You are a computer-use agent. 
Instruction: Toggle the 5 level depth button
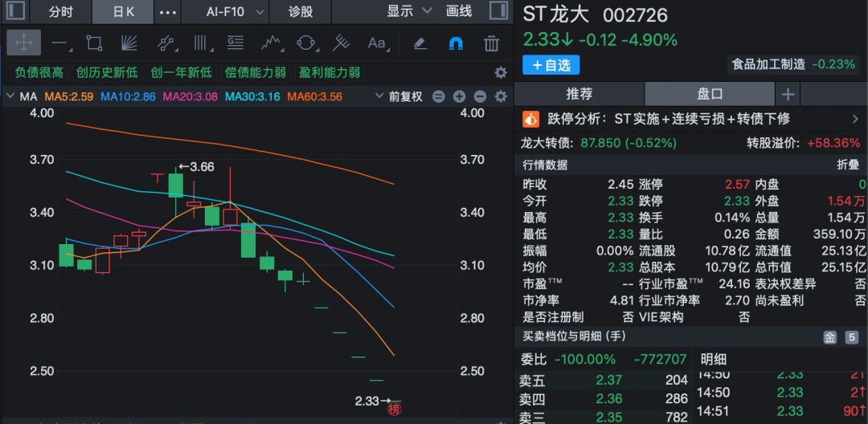(851, 337)
